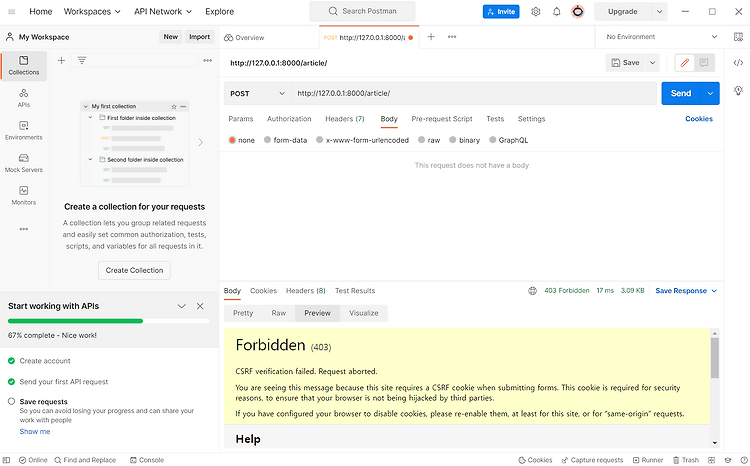Viewport: 750px width, 466px height.
Task: Open the POST method dropdown
Action: tap(257, 93)
